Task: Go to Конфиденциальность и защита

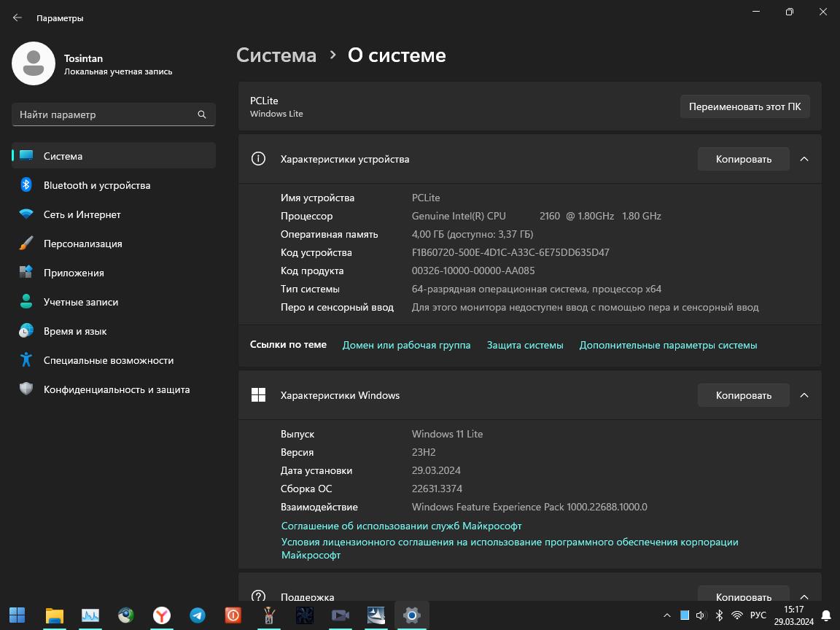Action: [x=114, y=389]
